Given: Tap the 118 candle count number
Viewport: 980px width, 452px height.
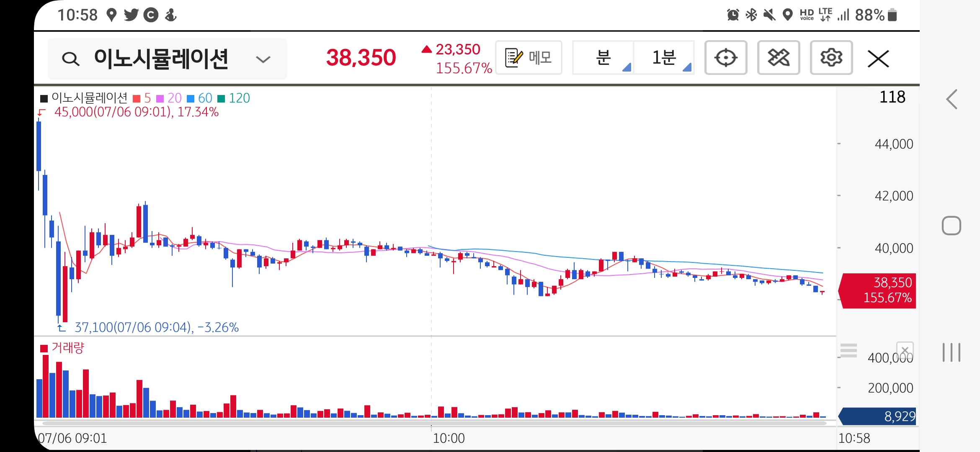Looking at the screenshot, I should (892, 97).
